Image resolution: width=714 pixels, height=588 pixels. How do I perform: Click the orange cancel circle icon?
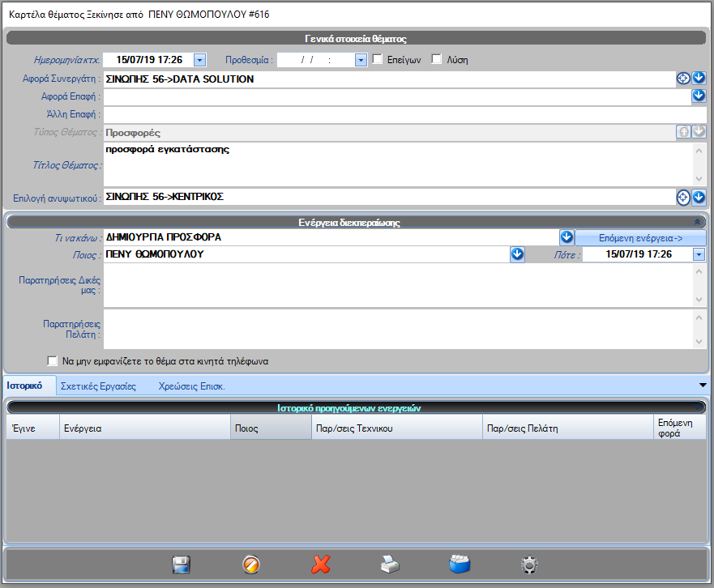[251, 565]
